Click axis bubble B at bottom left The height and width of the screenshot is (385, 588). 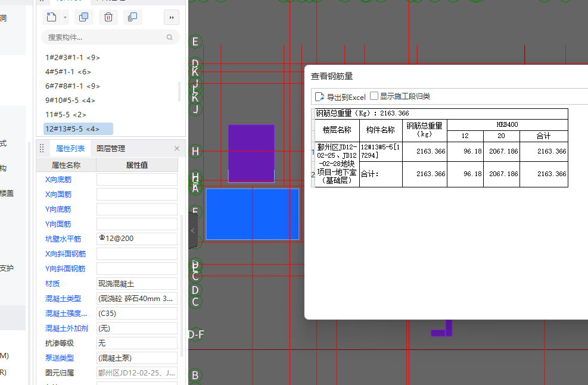pyautogui.click(x=195, y=375)
